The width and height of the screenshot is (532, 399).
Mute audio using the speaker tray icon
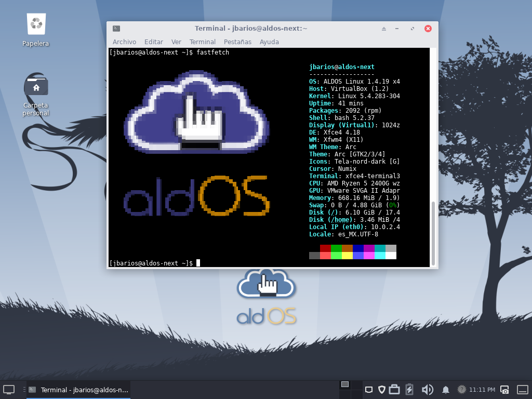[x=428, y=390]
